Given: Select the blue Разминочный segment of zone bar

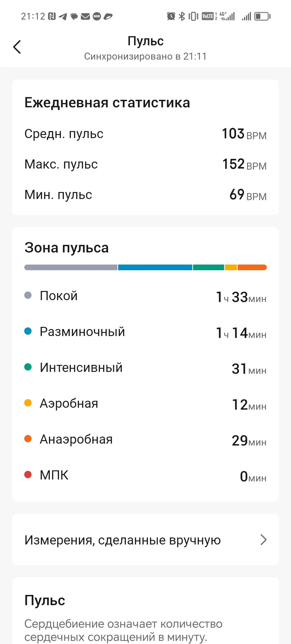Looking at the screenshot, I should (155, 267).
